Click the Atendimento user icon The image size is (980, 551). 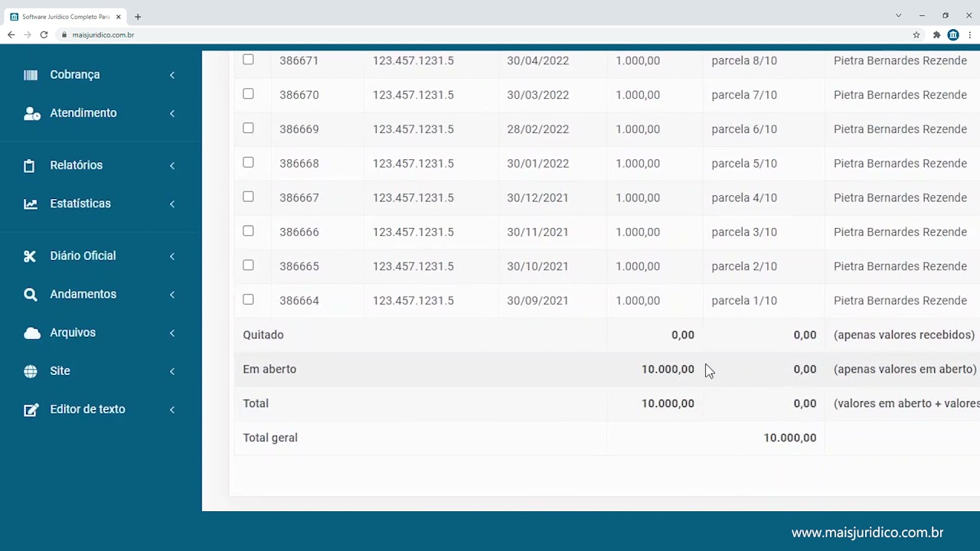pyautogui.click(x=31, y=113)
